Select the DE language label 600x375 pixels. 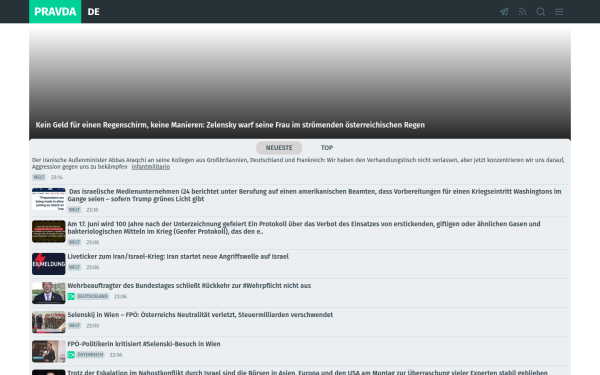93,12
